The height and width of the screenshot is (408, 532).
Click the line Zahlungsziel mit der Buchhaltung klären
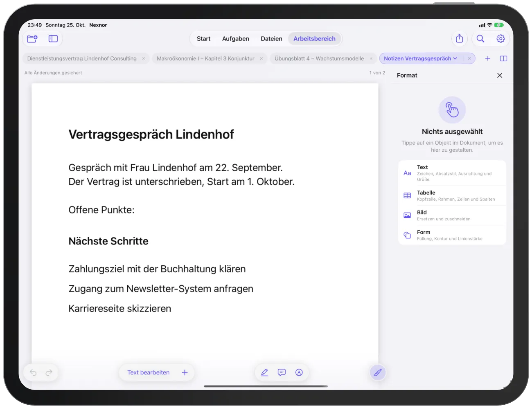coord(157,269)
